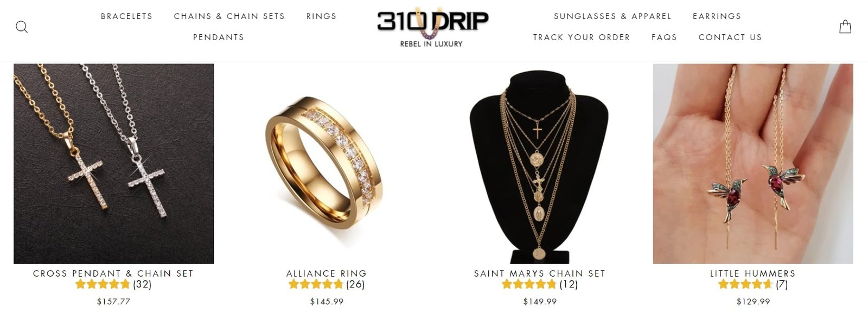The width and height of the screenshot is (868, 314).
Task: Open the Alliance Ring product image
Action: click(x=327, y=164)
